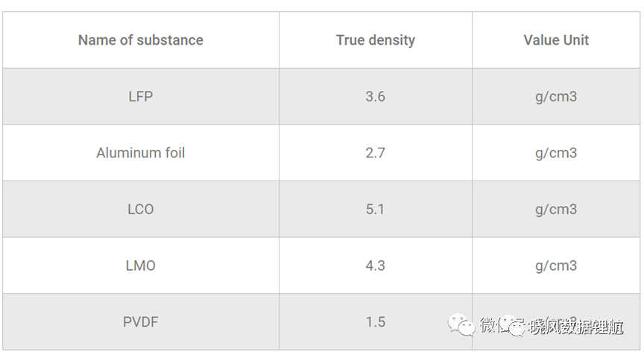Select the 1.5 density value
This screenshot has height=355, width=644.
pos(376,321)
